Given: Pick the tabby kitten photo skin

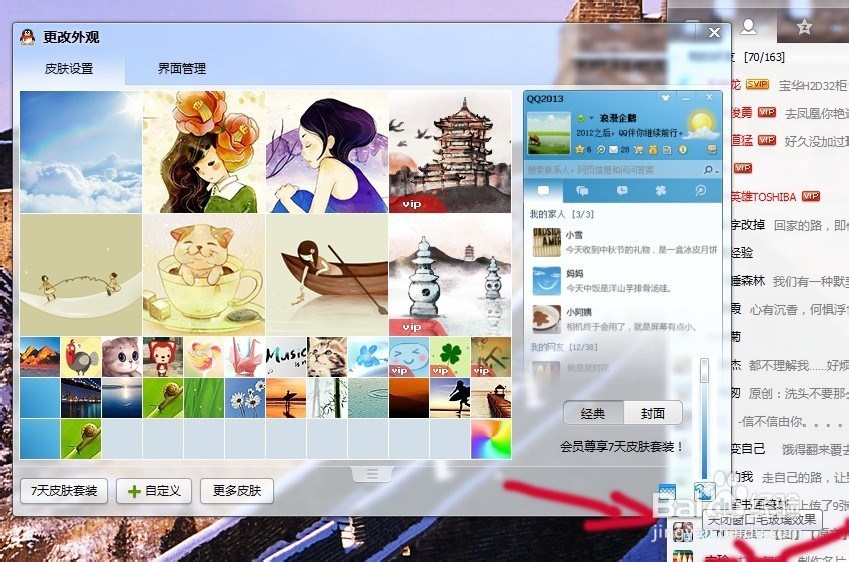Looking at the screenshot, I should [x=327, y=357].
